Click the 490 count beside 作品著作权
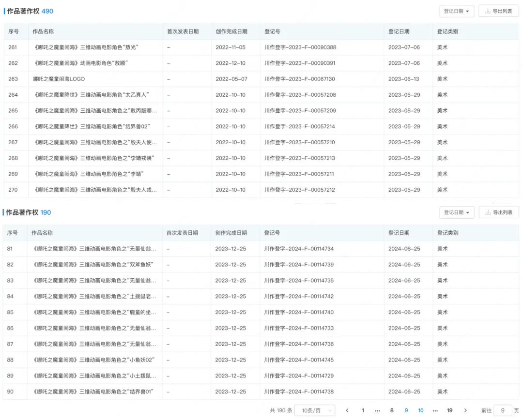The image size is (523, 420). (47, 11)
